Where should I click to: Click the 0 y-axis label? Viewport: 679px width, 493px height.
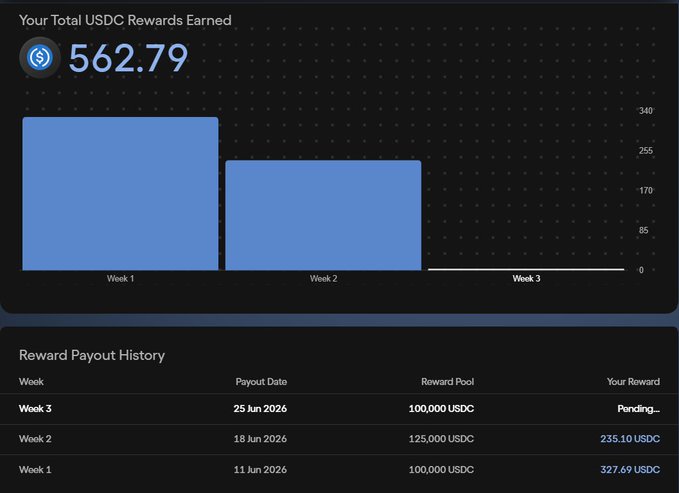coord(641,270)
